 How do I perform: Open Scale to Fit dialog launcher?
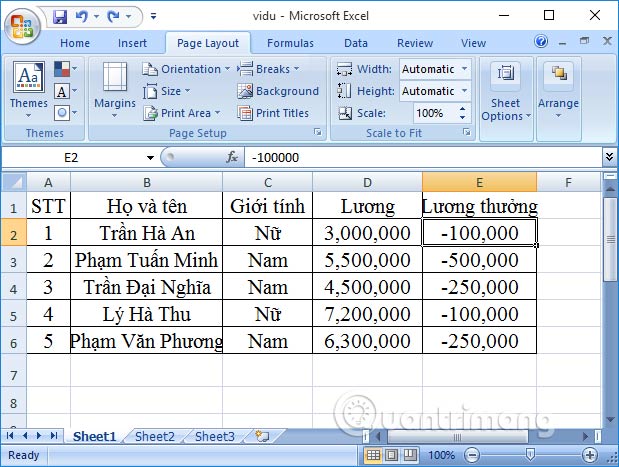coord(467,132)
